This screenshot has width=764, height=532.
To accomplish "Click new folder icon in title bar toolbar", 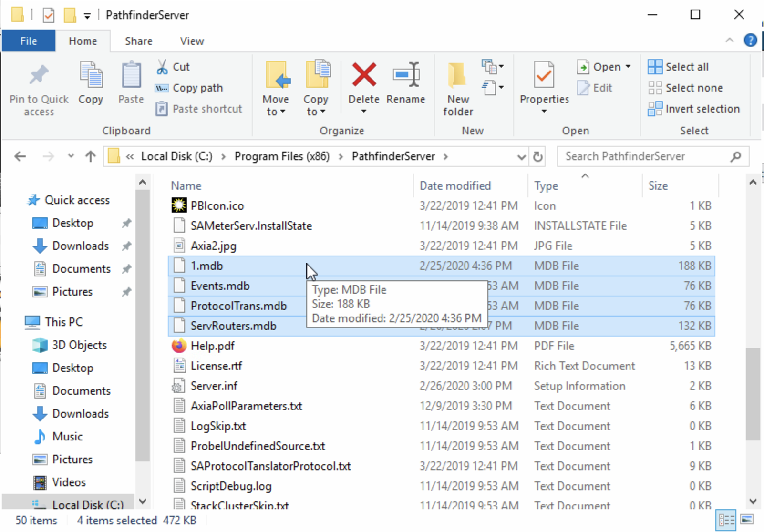I will (70, 15).
